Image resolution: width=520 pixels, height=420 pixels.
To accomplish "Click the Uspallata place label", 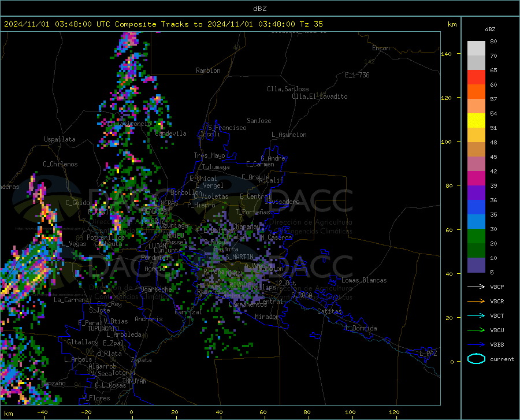I will (x=60, y=139).
